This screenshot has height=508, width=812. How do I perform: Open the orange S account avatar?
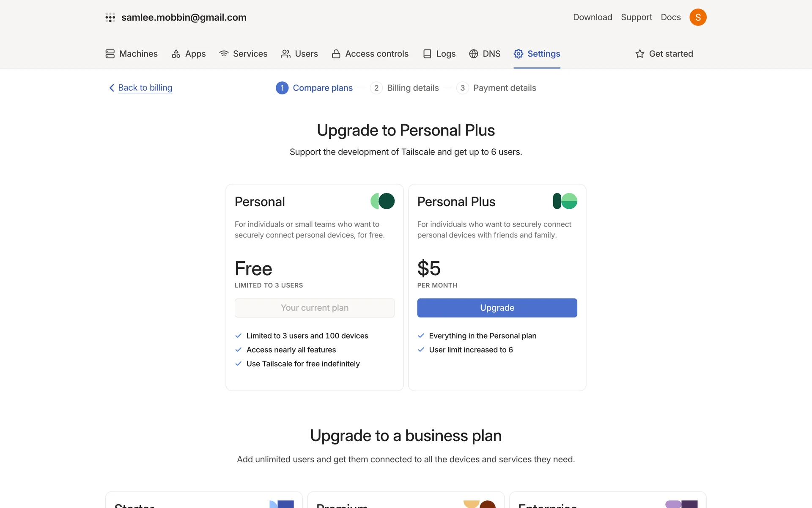(698, 17)
